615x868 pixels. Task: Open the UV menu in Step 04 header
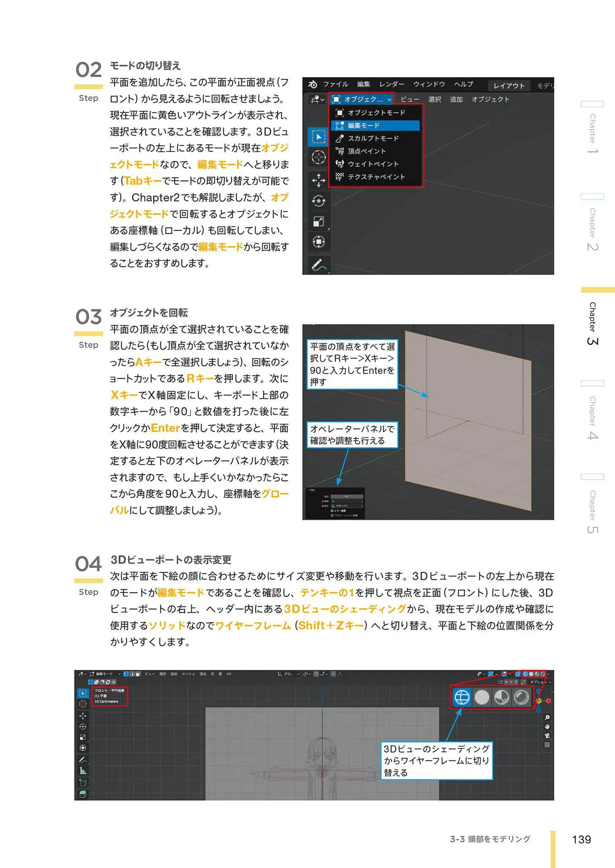(x=229, y=674)
